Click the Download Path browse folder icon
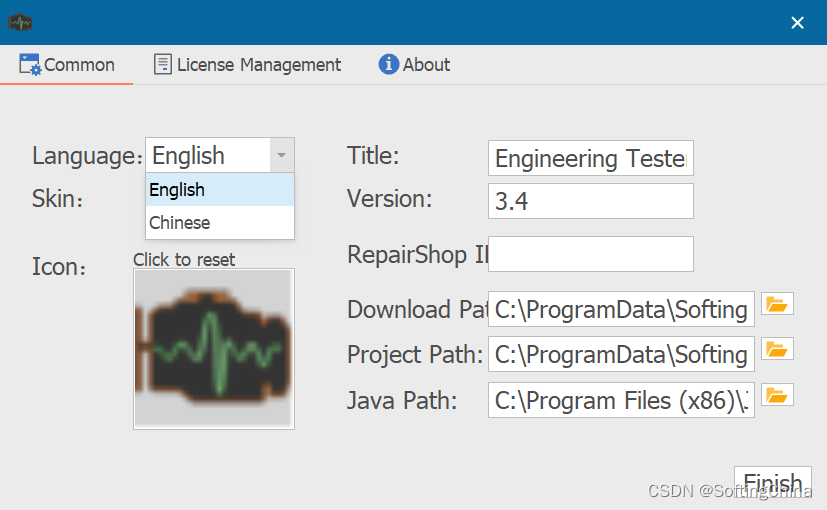This screenshot has height=510, width=827. (777, 304)
